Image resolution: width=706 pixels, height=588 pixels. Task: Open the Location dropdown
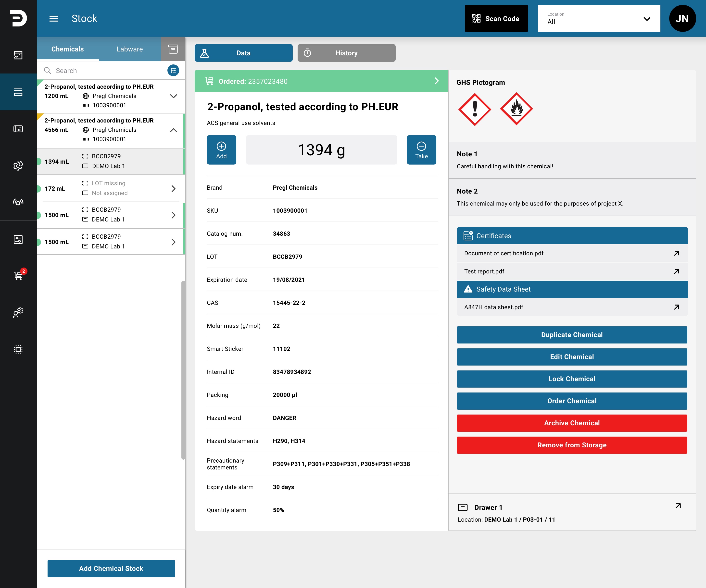[x=599, y=18]
